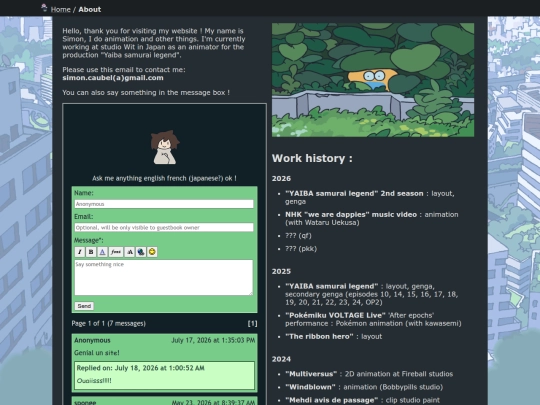
Task: Click the '"Multiversus"' entry
Action: [x=311, y=374]
